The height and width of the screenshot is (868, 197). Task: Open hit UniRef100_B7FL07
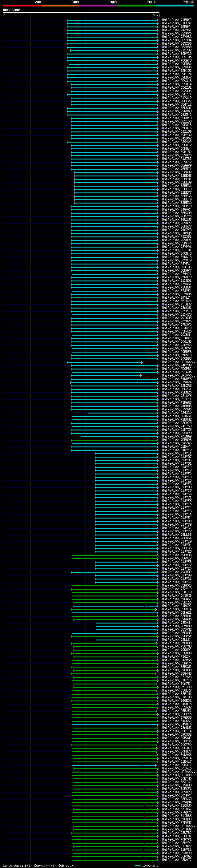[x=177, y=23]
